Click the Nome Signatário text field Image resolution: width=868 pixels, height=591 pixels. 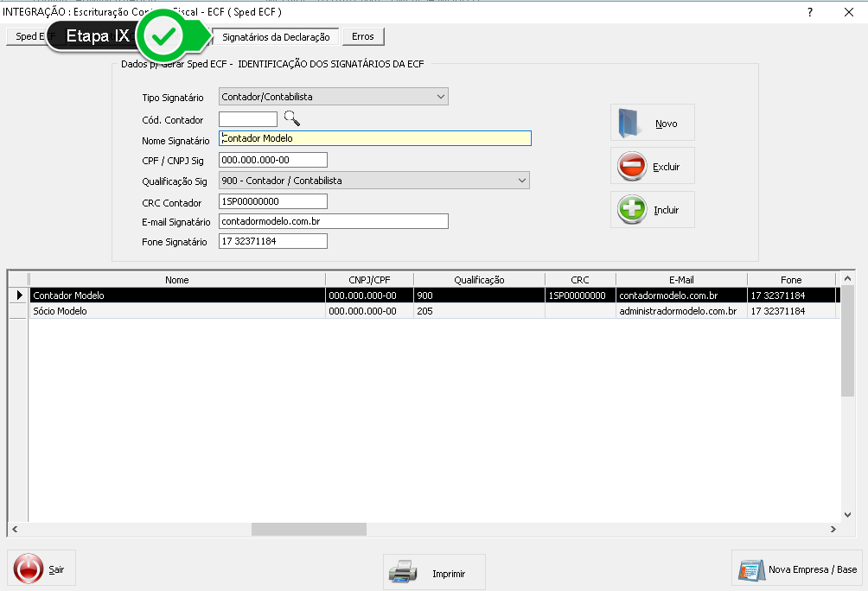click(375, 138)
